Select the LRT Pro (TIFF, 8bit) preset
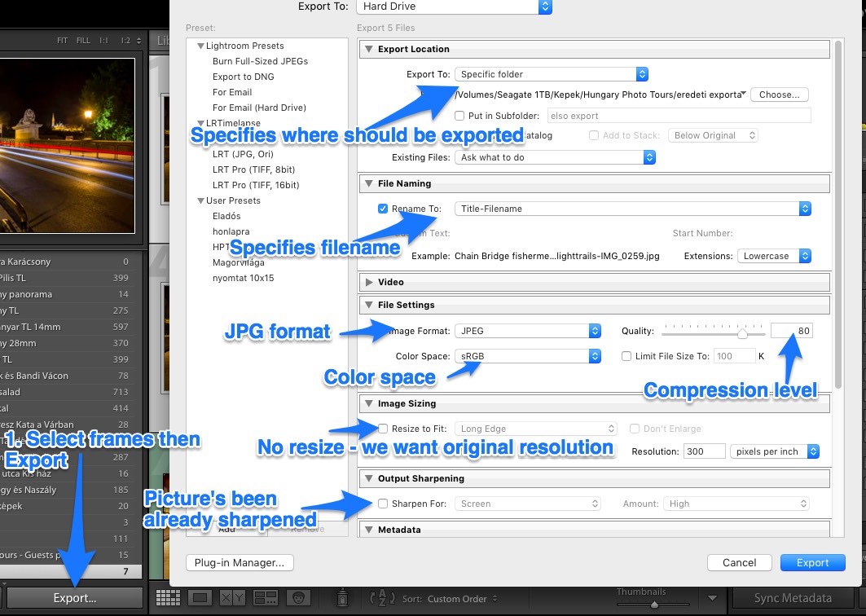866x616 pixels. pyautogui.click(x=253, y=169)
